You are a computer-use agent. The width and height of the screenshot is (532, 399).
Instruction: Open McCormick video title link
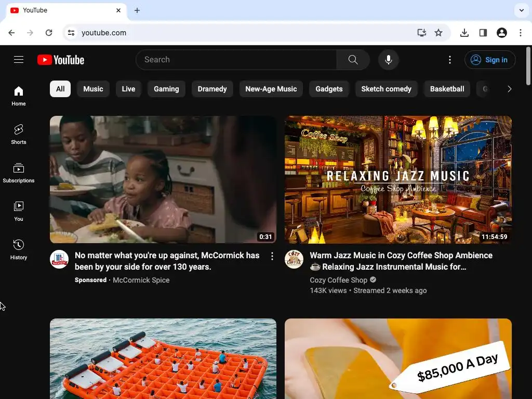point(167,261)
